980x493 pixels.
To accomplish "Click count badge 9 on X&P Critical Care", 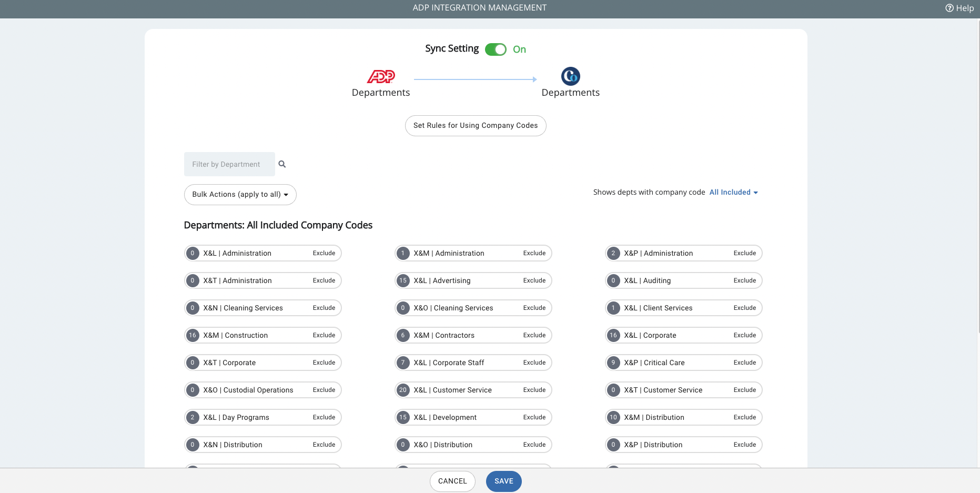I will coord(613,363).
